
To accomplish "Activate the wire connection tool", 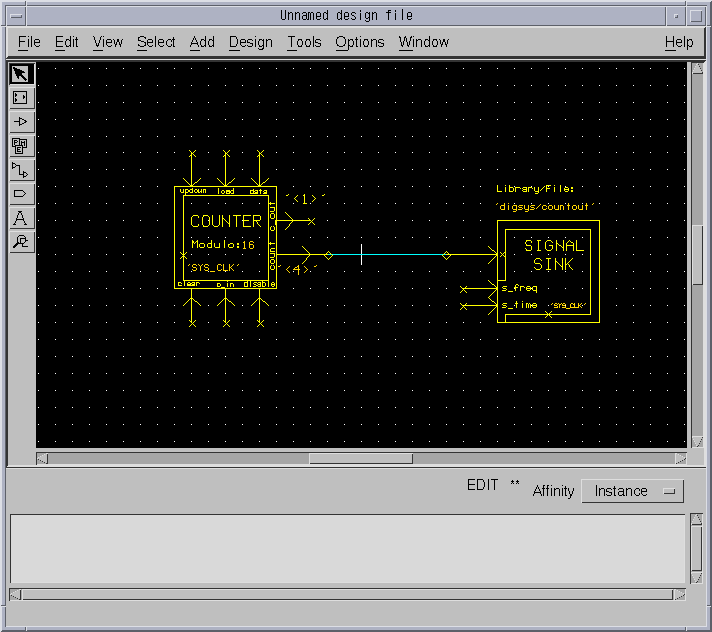I will point(21,170).
